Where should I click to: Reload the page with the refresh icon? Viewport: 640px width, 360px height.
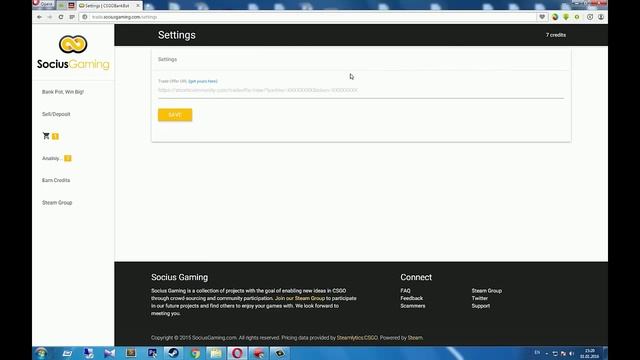click(x=61, y=17)
